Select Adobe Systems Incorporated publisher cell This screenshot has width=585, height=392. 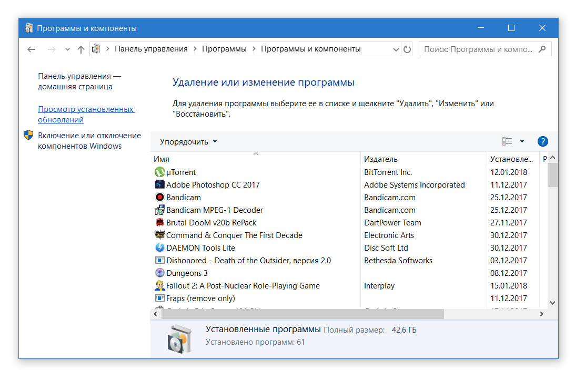[415, 185]
